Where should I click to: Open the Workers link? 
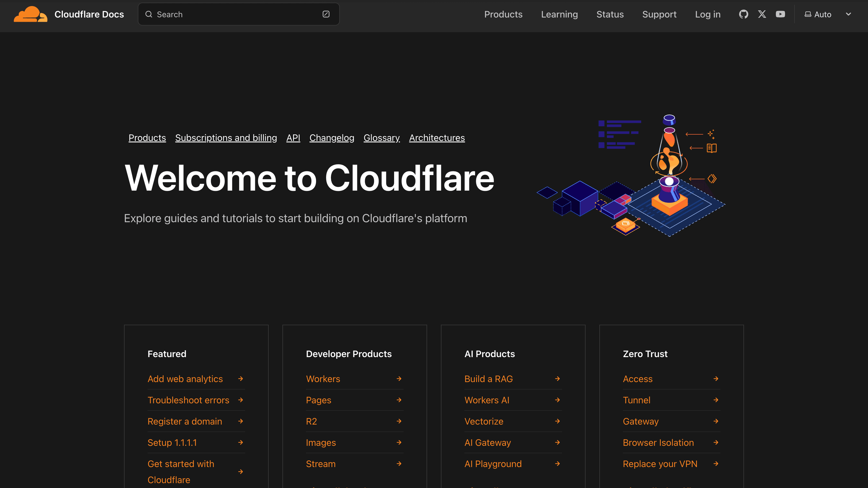323,379
